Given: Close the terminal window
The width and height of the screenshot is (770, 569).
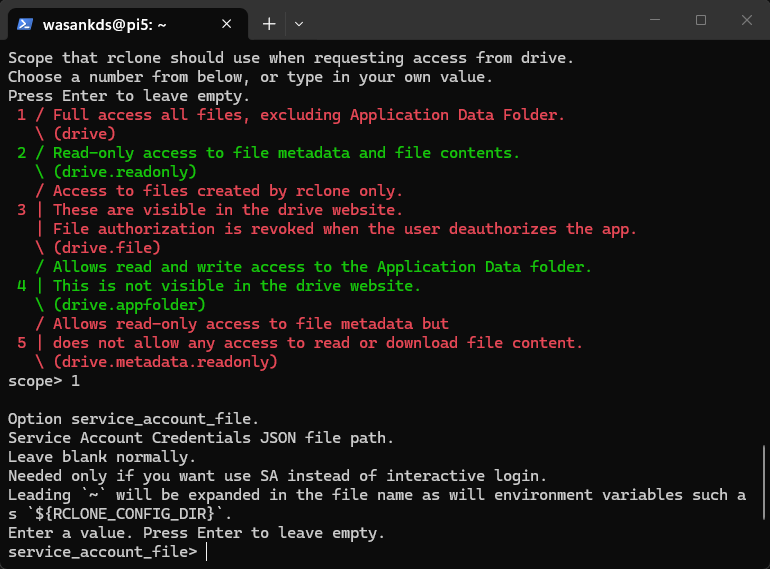Looking at the screenshot, I should point(746,20).
